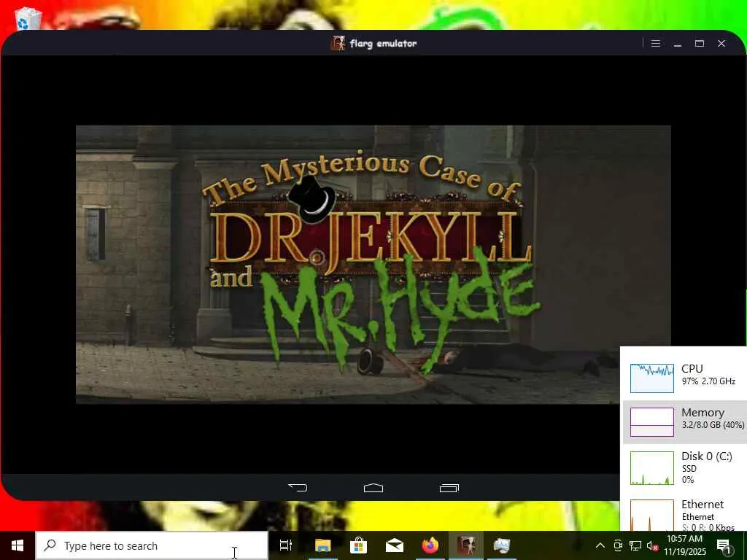
Task: Click the Ethernet throughput graph thumbnail
Action: (651, 515)
